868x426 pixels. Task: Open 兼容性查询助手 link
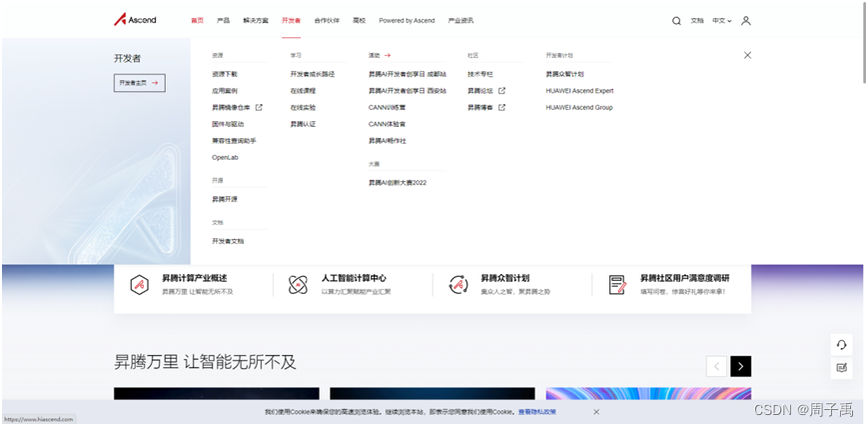click(234, 141)
